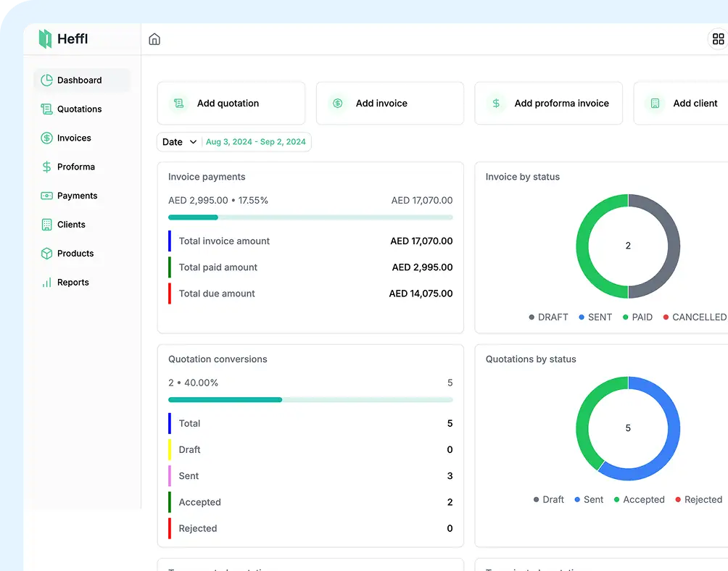Click the green segment of invoice status donut

coord(582,246)
